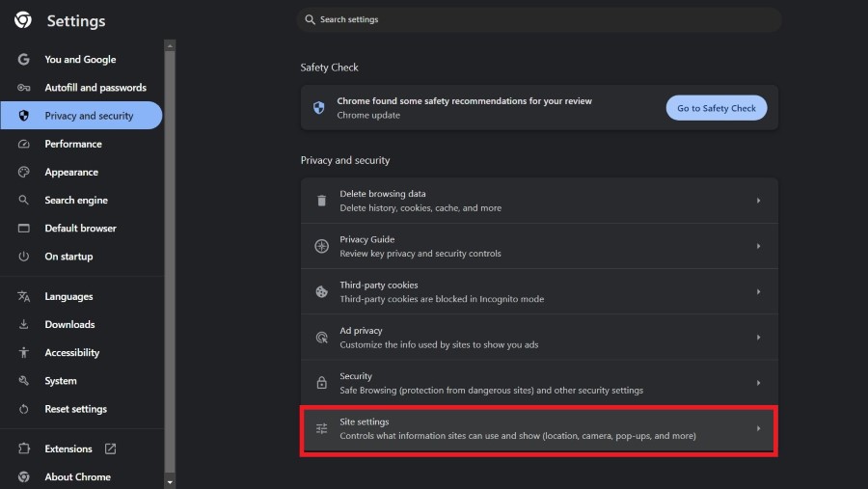Click the padlock icon for Security

(x=321, y=383)
